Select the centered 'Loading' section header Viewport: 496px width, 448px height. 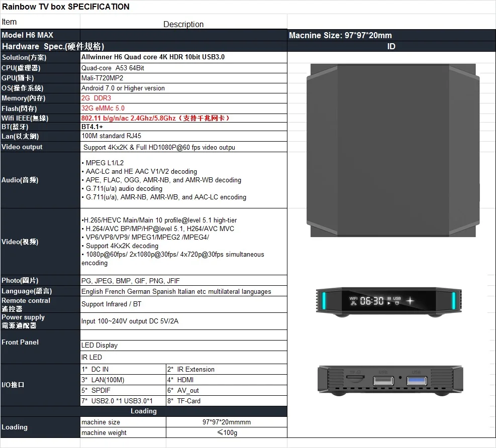tap(144, 411)
